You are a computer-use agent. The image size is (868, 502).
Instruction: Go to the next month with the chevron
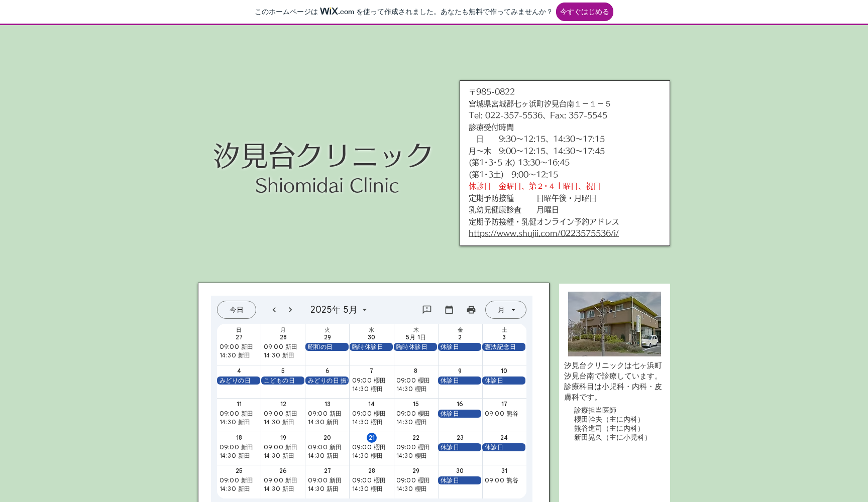(290, 310)
